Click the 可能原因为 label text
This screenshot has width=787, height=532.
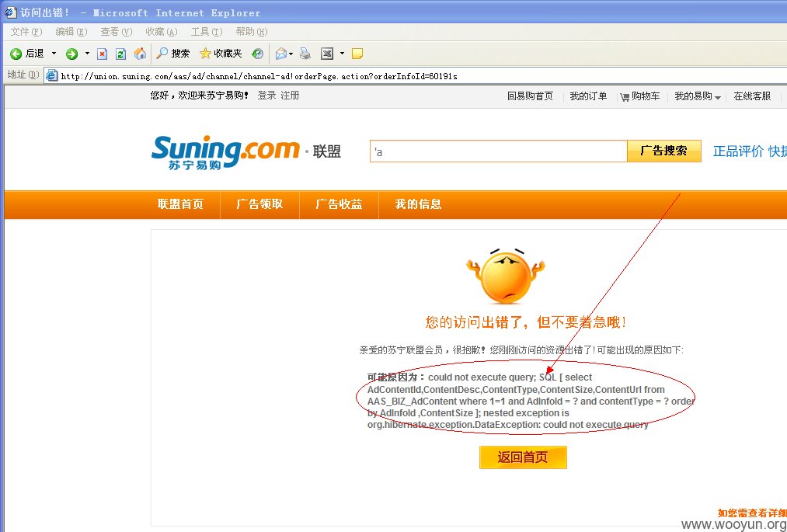point(396,377)
